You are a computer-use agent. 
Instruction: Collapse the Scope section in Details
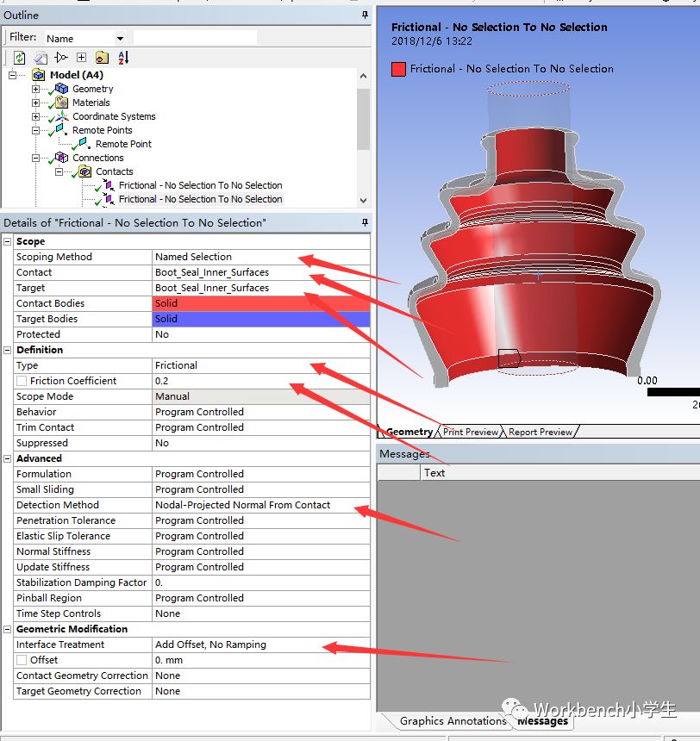(x=8, y=241)
